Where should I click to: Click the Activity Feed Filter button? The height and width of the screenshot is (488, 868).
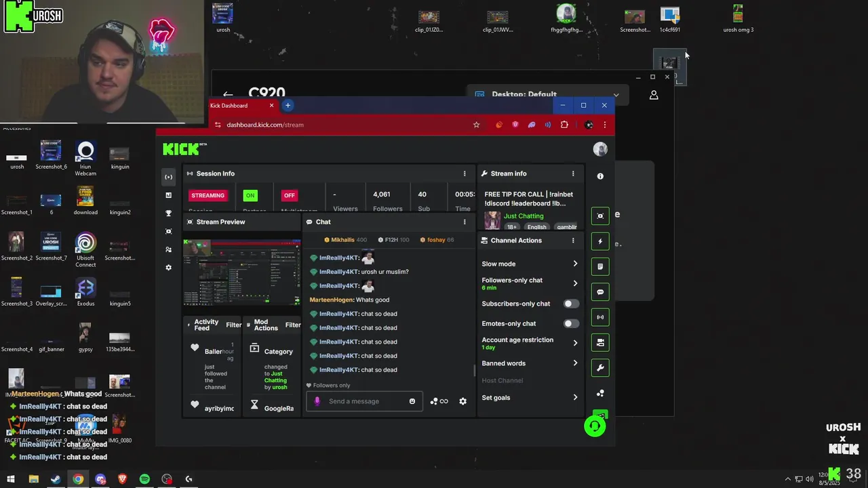click(233, 325)
